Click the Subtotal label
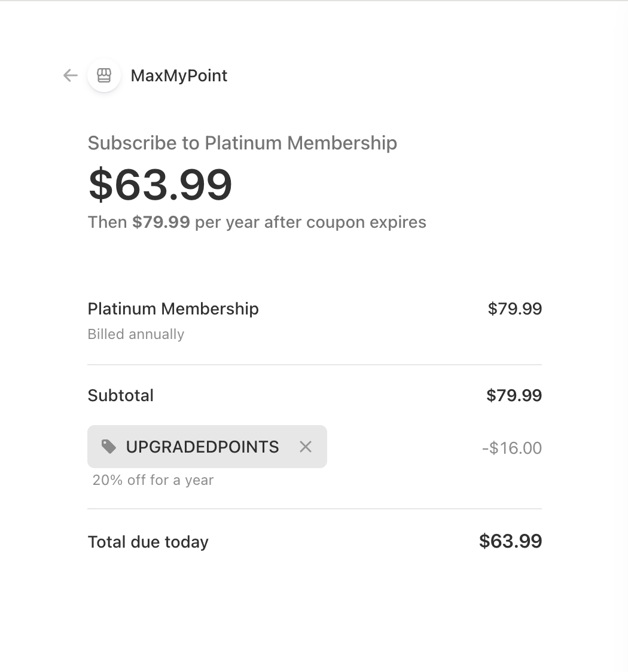This screenshot has height=672, width=628. [x=120, y=396]
